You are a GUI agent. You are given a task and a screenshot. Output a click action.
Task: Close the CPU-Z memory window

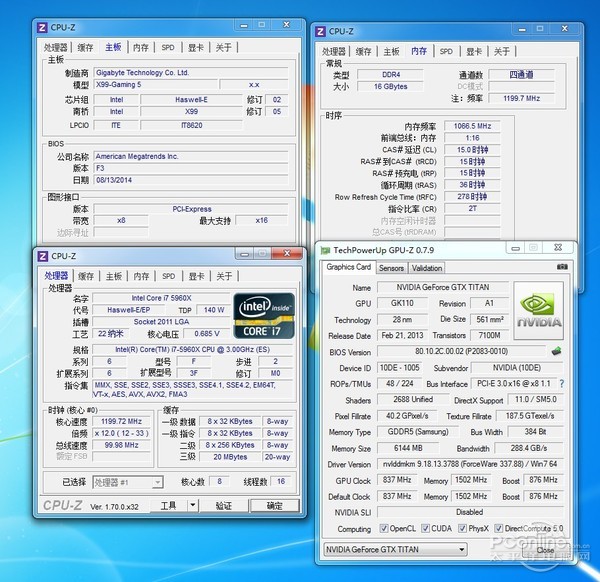pos(565,29)
